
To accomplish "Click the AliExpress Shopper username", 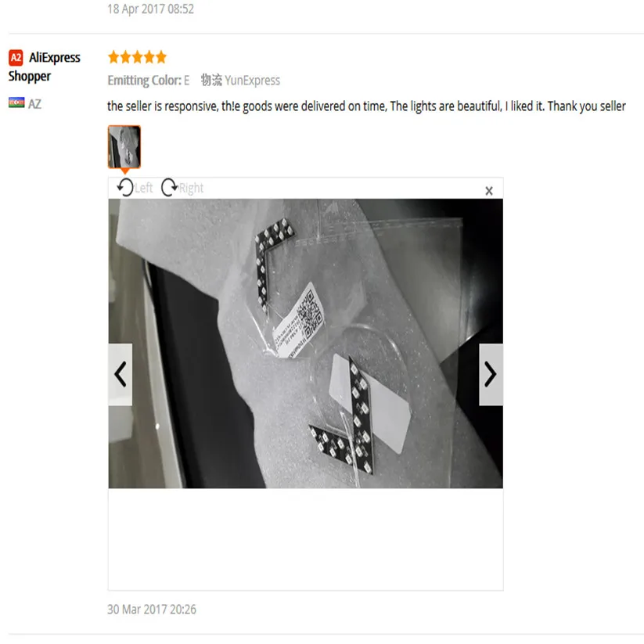I will pos(45,67).
